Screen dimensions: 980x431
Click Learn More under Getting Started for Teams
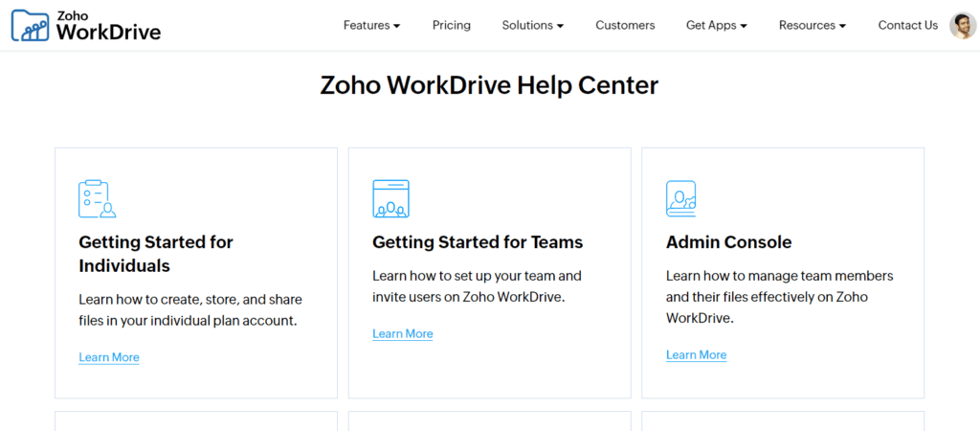[x=403, y=333]
